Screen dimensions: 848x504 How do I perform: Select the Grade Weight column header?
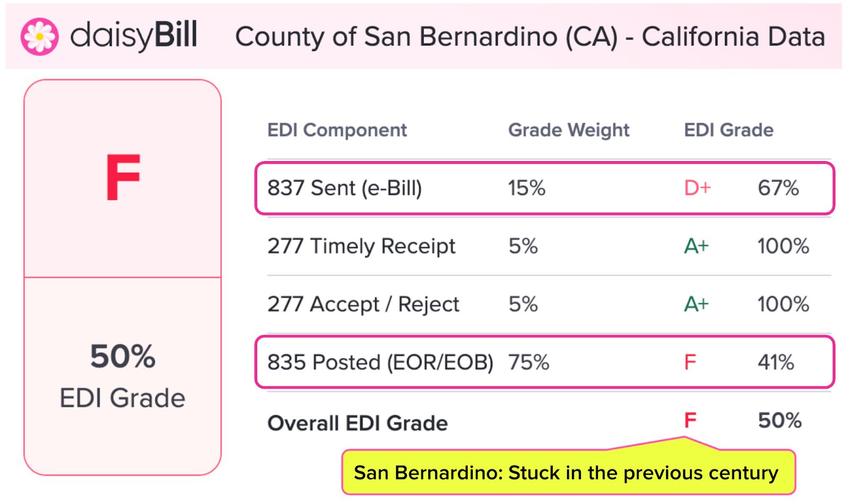[x=568, y=130]
